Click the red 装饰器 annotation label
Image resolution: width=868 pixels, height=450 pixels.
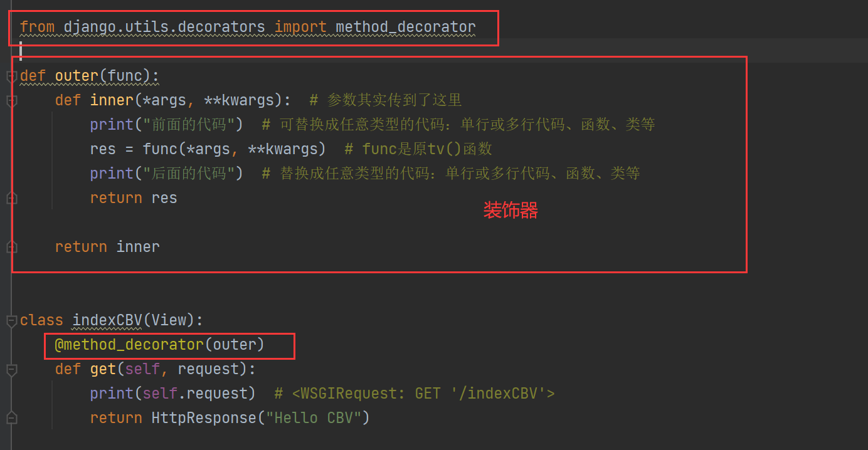coord(510,211)
